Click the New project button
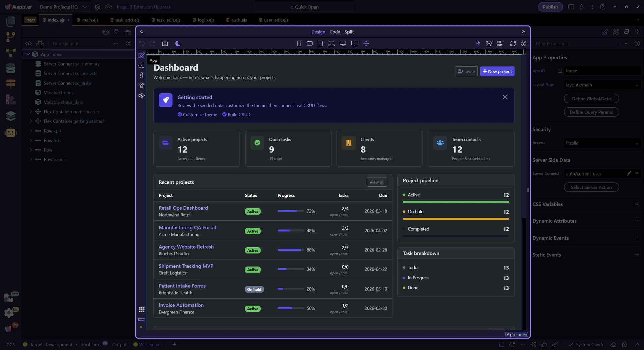The height and width of the screenshot is (350, 644). (x=497, y=71)
